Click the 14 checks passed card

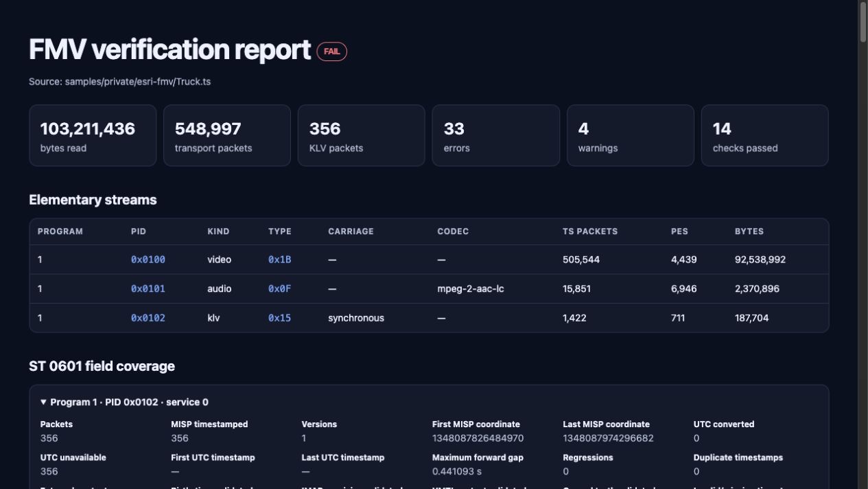click(765, 135)
